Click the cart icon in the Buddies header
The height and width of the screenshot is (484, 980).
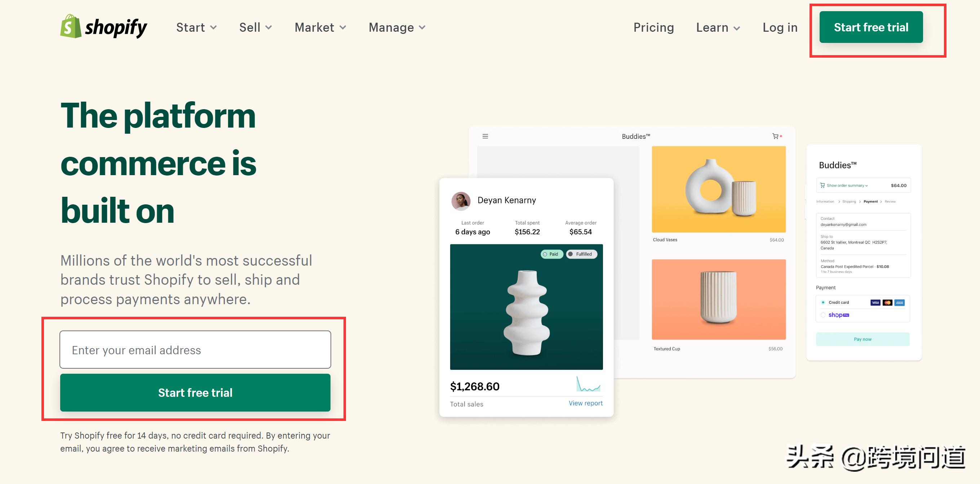tap(777, 136)
